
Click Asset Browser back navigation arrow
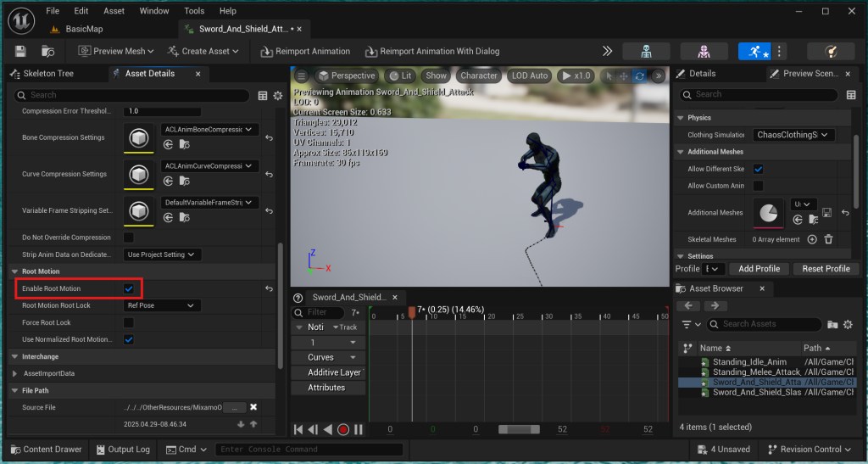[688, 305]
